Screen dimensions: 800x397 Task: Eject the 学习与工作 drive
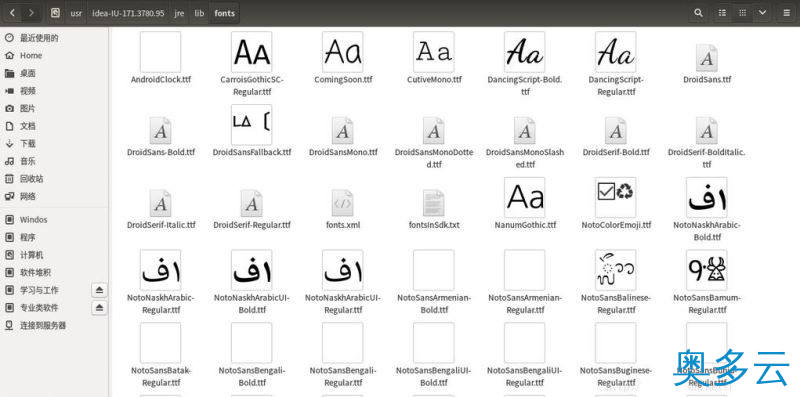(99, 290)
